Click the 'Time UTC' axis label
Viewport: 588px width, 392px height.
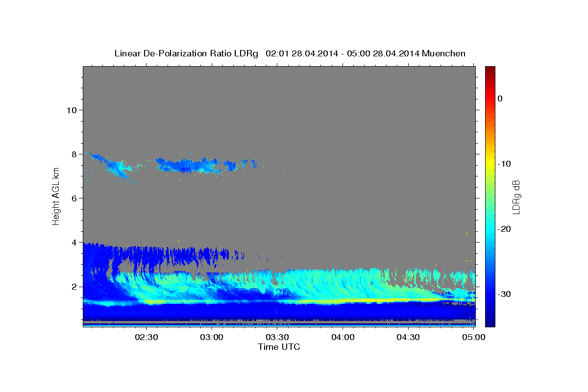[x=279, y=347]
